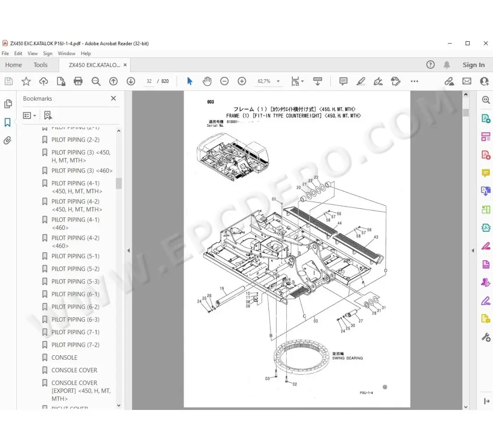The width and height of the screenshot is (493, 448).
Task: Open the Edit menu
Action: [x=18, y=53]
